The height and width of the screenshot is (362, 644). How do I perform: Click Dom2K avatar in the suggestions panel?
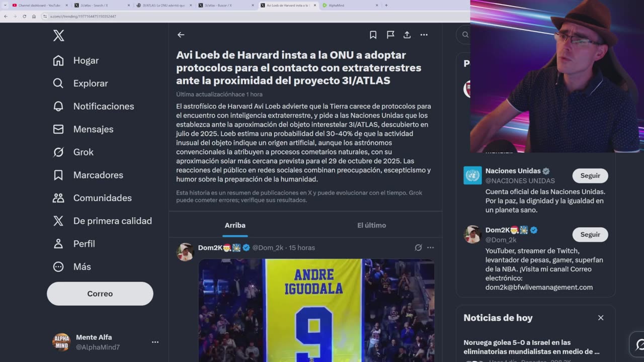[x=472, y=234]
